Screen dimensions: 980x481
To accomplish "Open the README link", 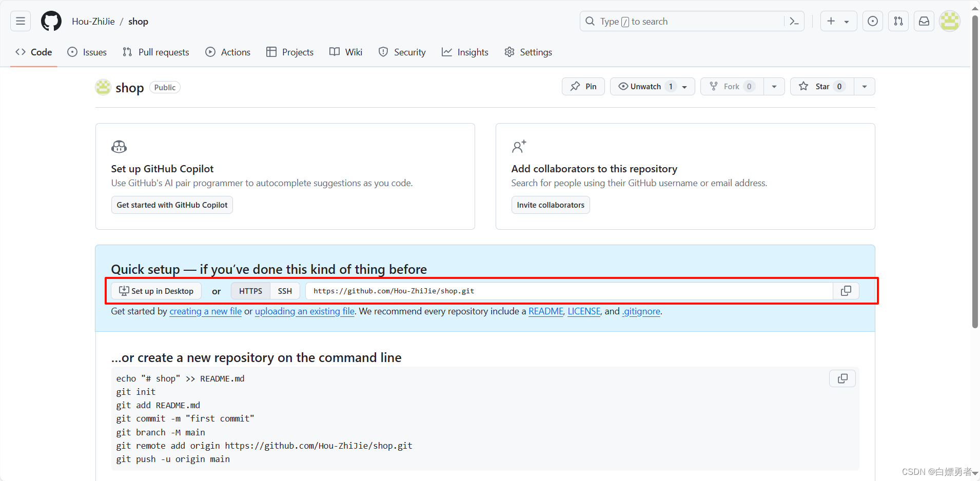I will coord(546,311).
